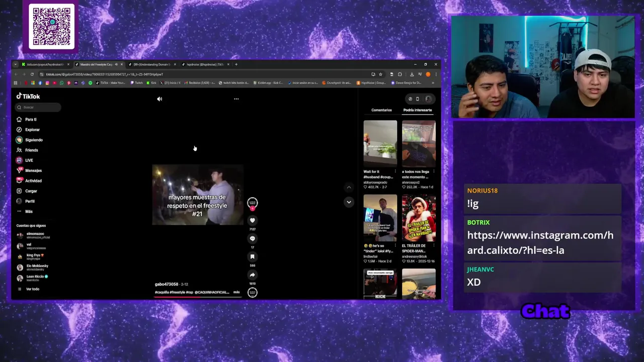Open Cargar upload page

tap(27, 191)
